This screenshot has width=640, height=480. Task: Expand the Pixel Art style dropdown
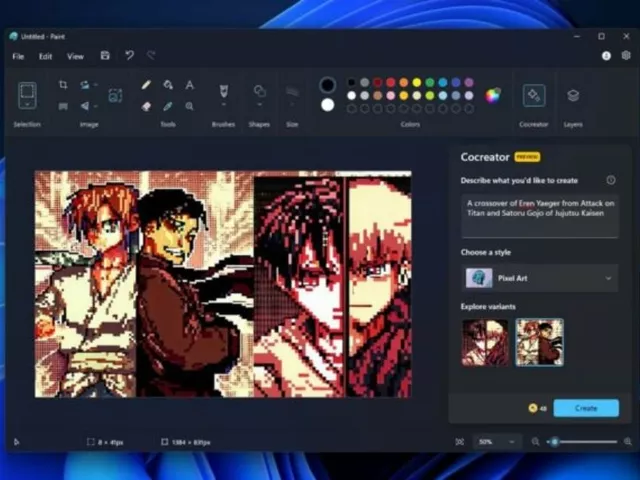pos(540,278)
